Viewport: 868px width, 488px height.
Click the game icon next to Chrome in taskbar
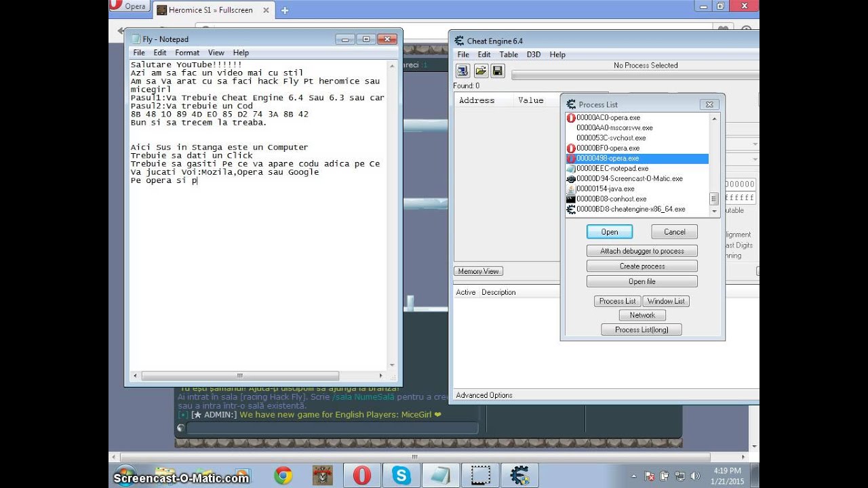[322, 475]
